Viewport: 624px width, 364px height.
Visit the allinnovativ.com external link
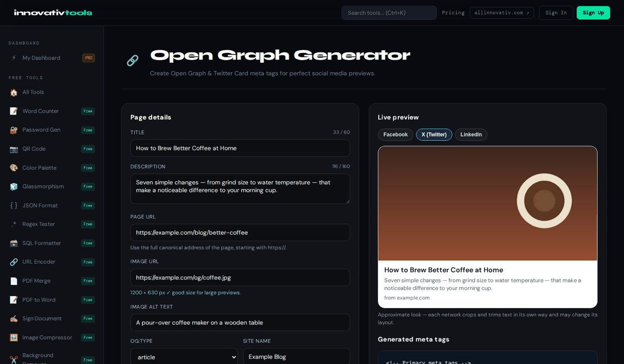[x=502, y=13]
